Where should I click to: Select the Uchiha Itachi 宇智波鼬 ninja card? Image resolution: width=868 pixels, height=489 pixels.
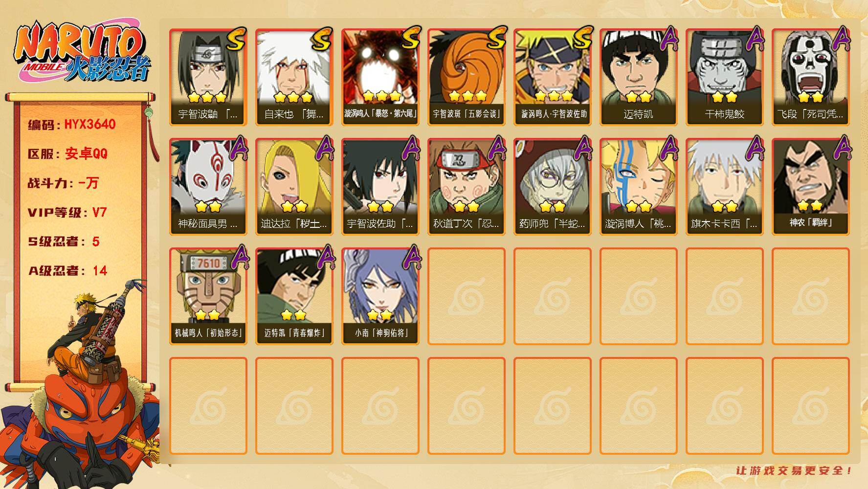tap(208, 77)
